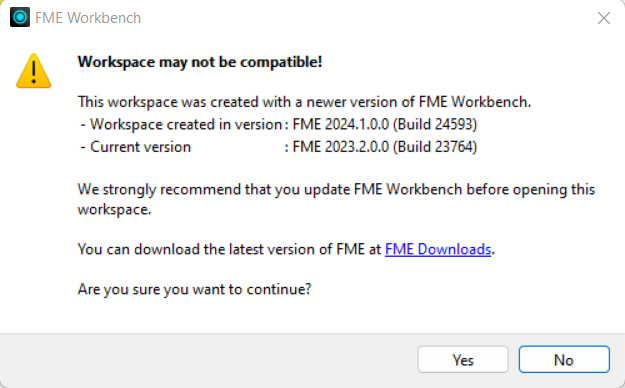
Task: Click the blank title bar area
Action: 367,18
